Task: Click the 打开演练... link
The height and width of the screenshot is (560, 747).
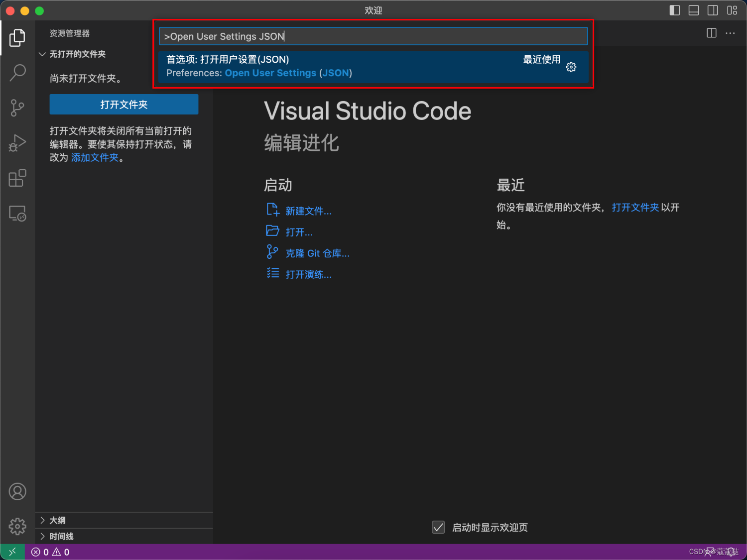Action: 309,274
